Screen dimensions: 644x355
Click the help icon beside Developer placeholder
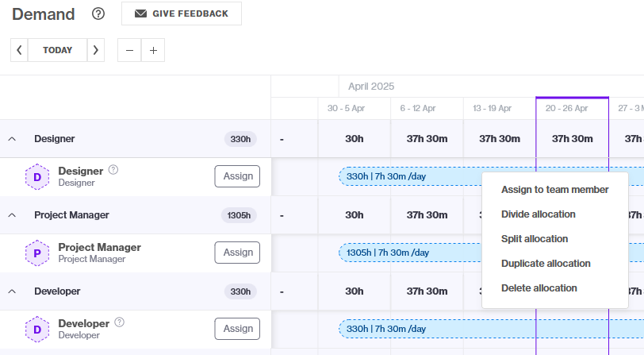pyautogui.click(x=119, y=322)
